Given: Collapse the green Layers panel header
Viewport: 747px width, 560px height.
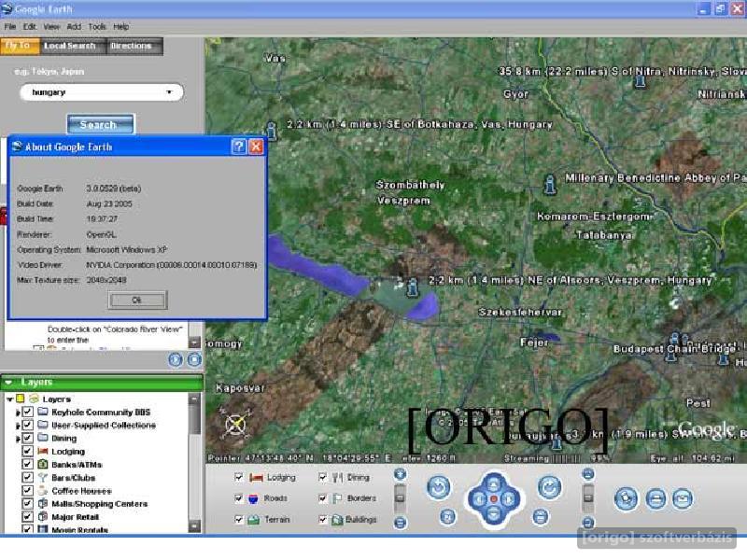Looking at the screenshot, I should coord(8,383).
